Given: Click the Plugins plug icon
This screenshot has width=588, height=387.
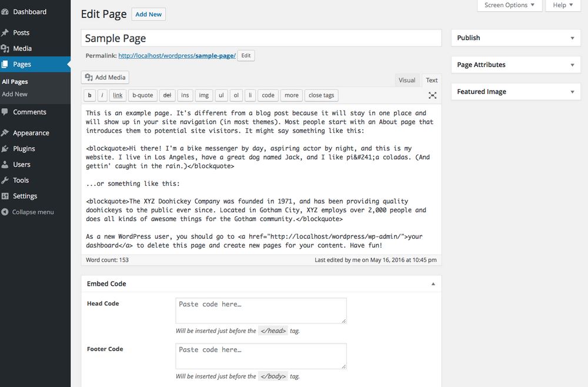Looking at the screenshot, I should (x=5, y=148).
